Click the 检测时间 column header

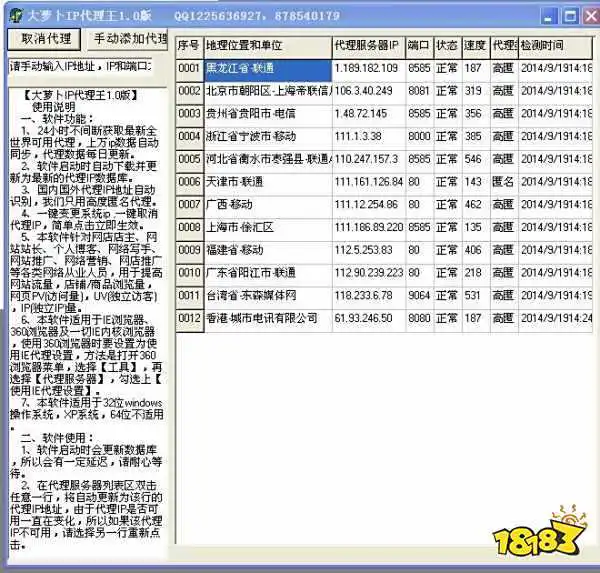tap(554, 46)
